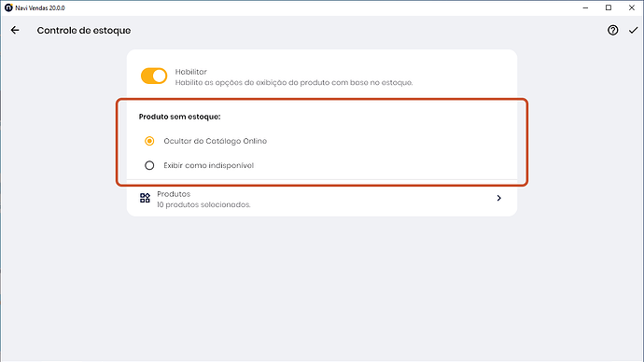Click the 'Habilitar' label
Screen dimensions: 644x362
[191, 72]
